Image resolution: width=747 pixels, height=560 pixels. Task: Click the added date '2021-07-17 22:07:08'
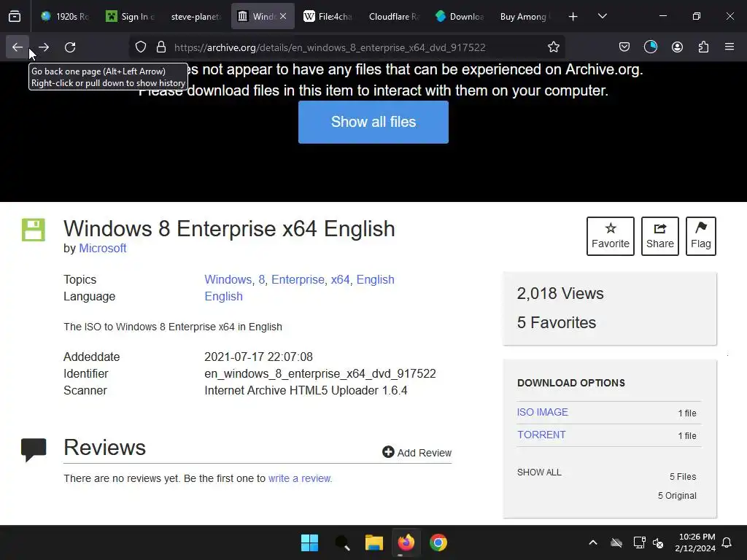(259, 357)
